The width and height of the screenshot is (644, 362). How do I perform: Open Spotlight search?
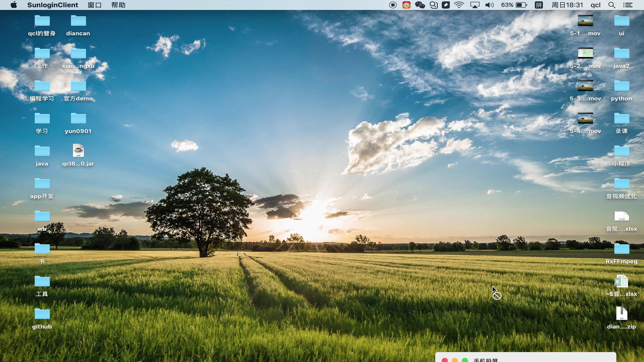click(612, 5)
